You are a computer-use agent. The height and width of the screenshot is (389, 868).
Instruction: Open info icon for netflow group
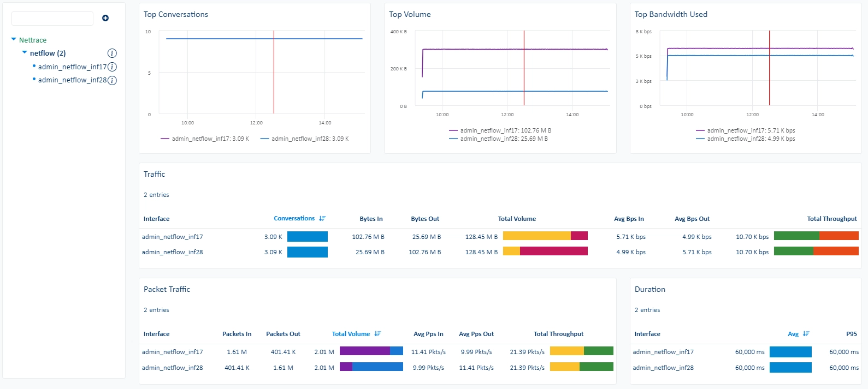[112, 53]
